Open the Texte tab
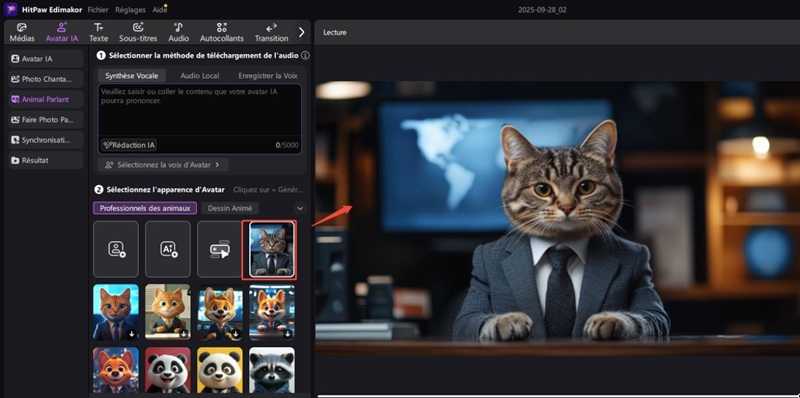Image resolution: width=800 pixels, height=398 pixels. click(x=98, y=33)
